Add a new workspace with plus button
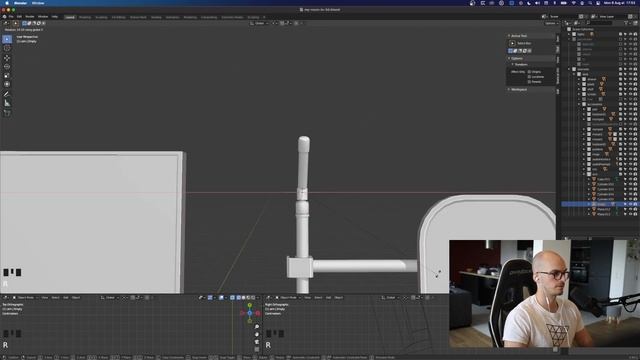The width and height of the screenshot is (640, 360). (x=264, y=17)
